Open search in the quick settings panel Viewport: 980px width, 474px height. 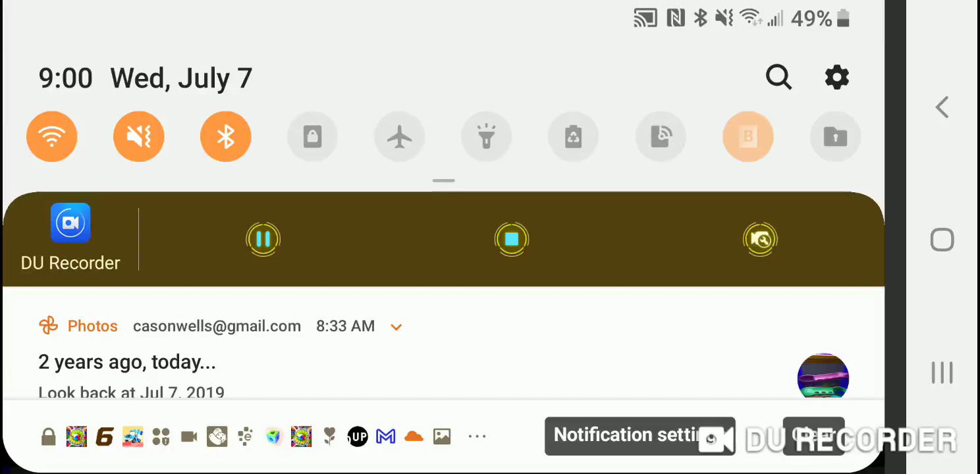coord(778,78)
